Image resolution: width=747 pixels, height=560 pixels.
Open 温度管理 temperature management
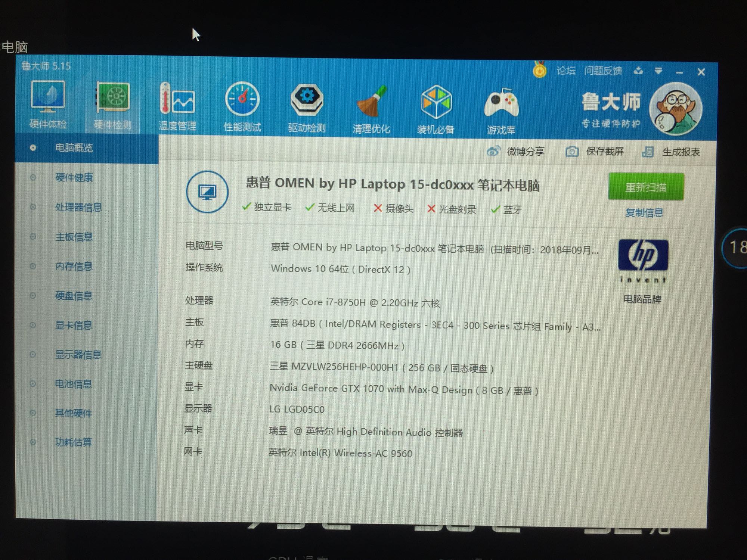click(x=177, y=107)
